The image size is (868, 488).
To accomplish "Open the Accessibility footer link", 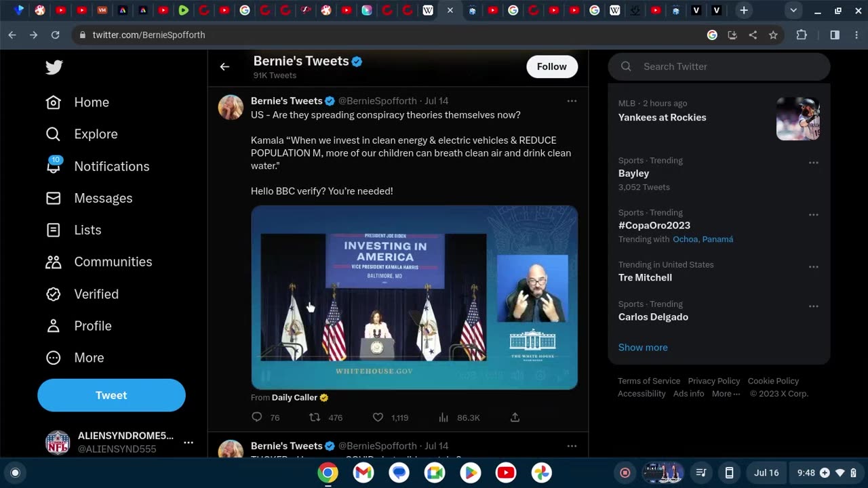I will pyautogui.click(x=642, y=394).
